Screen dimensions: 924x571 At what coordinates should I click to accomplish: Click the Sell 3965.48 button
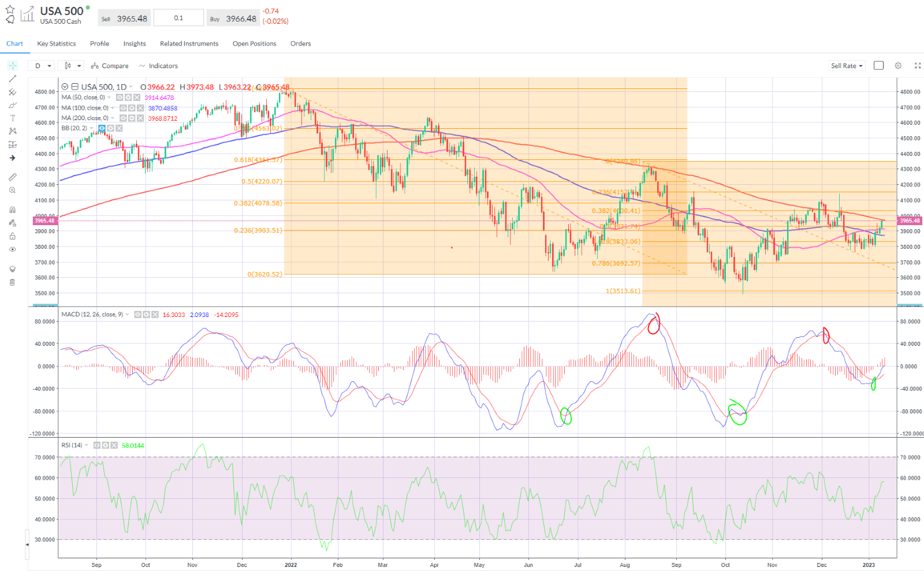point(124,18)
